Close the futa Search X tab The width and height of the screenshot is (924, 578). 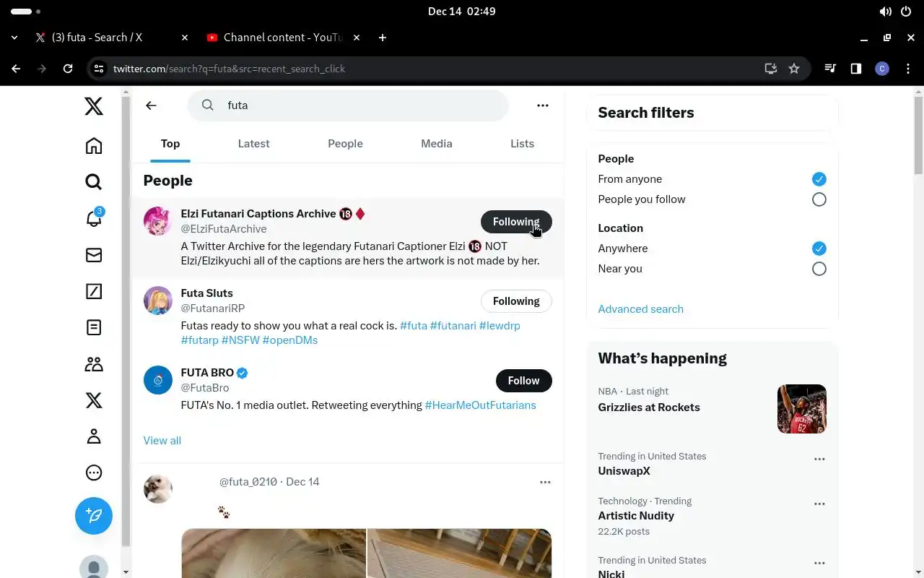tap(185, 38)
